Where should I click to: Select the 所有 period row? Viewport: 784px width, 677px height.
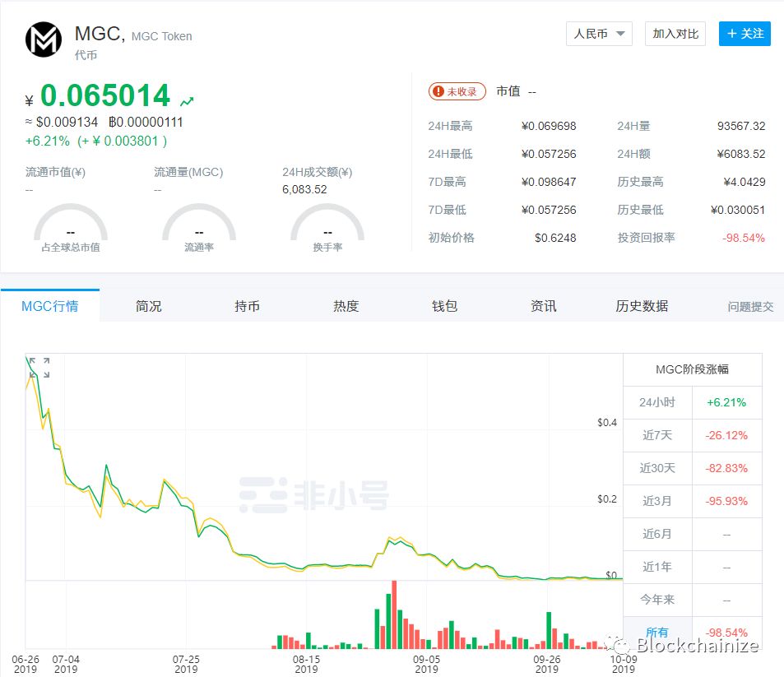(x=693, y=633)
